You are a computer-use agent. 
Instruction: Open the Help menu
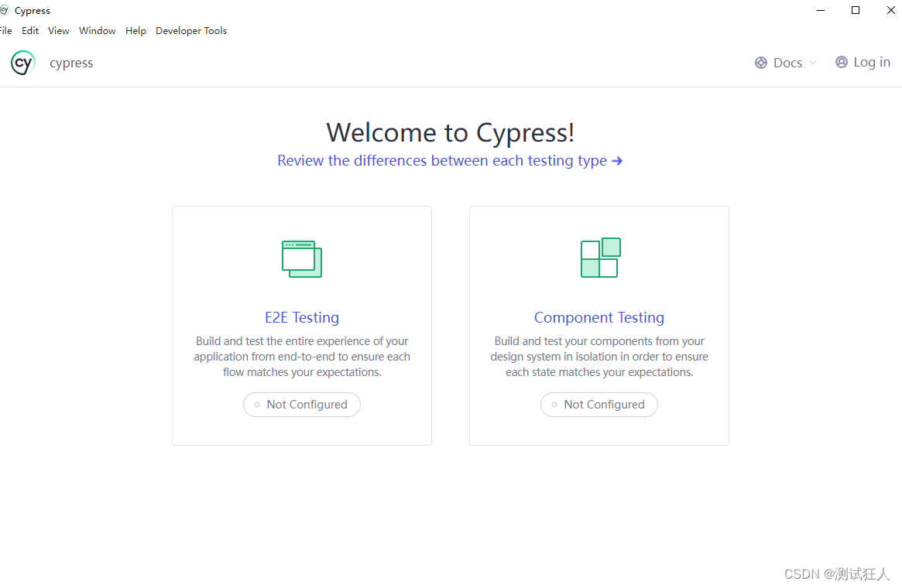(x=135, y=30)
